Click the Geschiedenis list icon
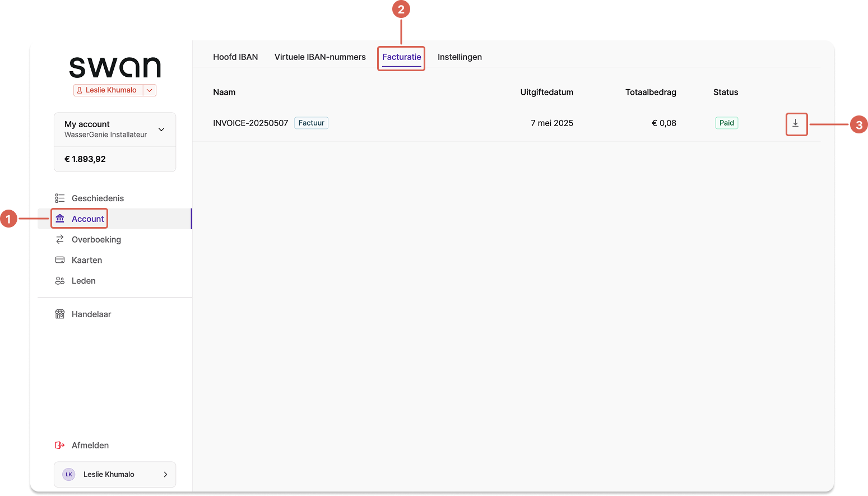The height and width of the screenshot is (496, 868). pos(60,198)
